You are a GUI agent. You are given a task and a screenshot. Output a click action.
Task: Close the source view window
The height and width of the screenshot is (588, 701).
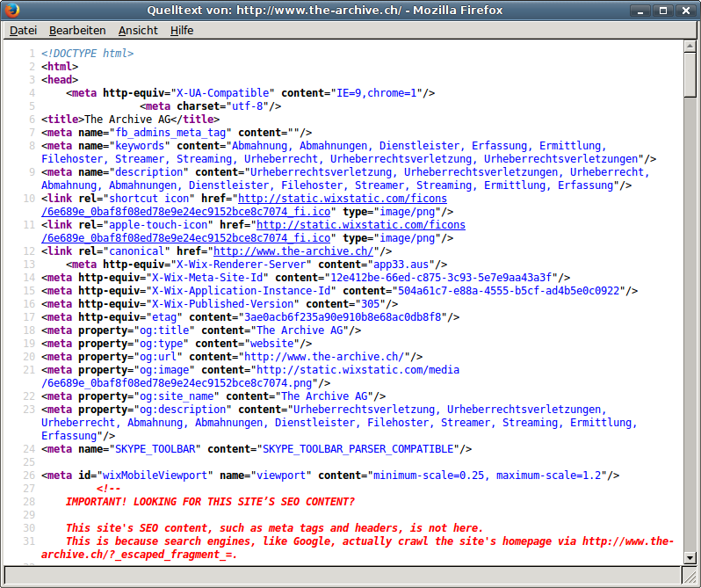[686, 11]
